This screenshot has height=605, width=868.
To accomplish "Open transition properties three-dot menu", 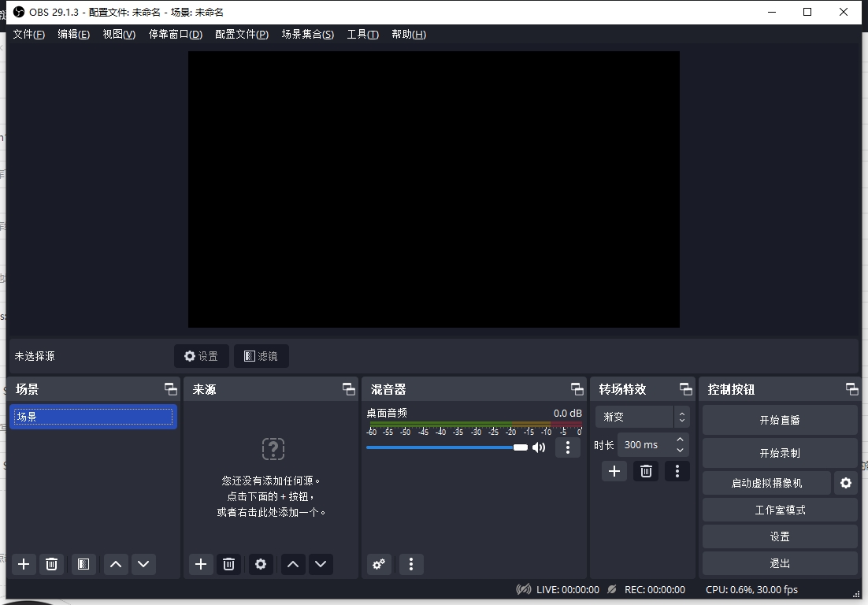I will point(677,471).
